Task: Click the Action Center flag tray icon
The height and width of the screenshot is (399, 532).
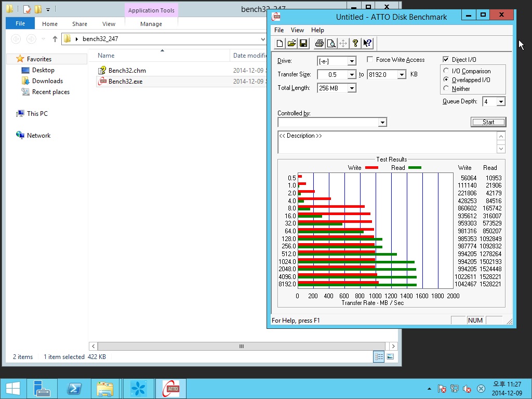Action: pyautogui.click(x=442, y=389)
